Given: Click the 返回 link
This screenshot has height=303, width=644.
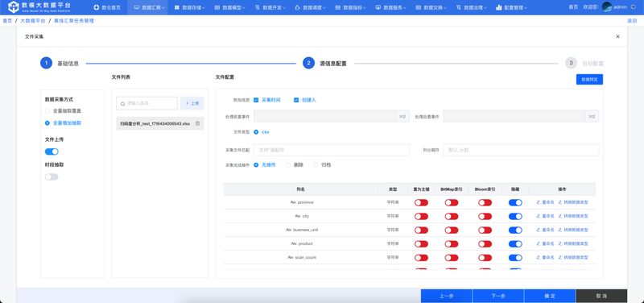Looking at the screenshot, I should click(x=632, y=21).
